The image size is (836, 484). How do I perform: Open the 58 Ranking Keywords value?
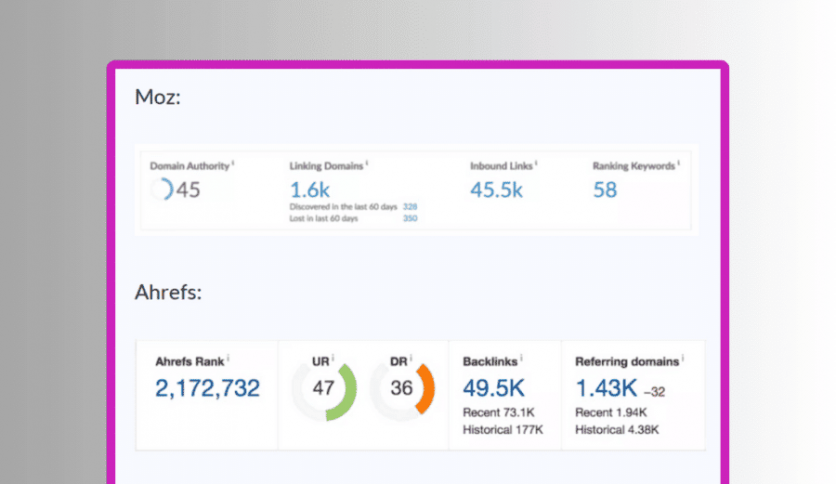pyautogui.click(x=605, y=190)
